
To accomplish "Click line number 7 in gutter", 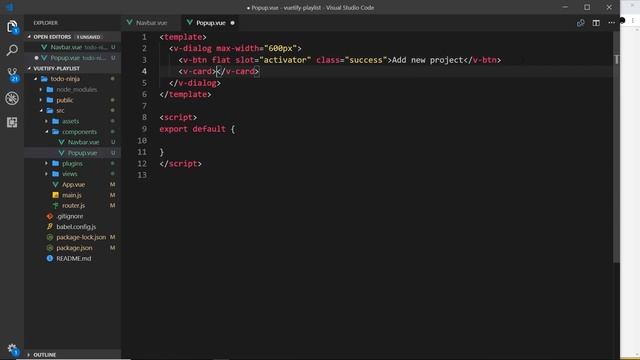I will pyautogui.click(x=144, y=106).
